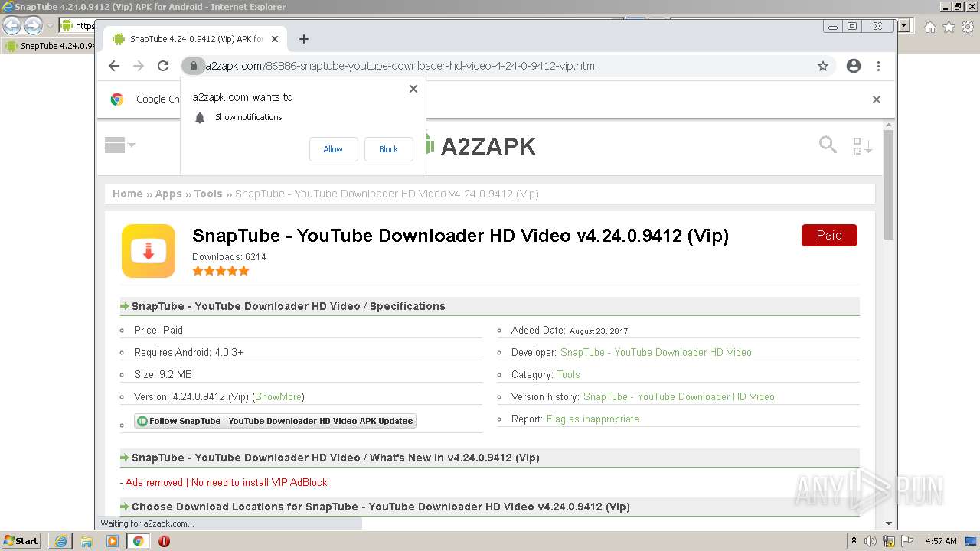Go back in the Chrome window
980x551 pixels.
coord(114,66)
